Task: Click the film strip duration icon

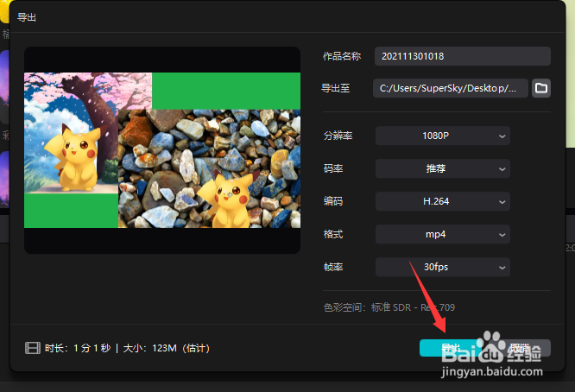Action: [33, 348]
